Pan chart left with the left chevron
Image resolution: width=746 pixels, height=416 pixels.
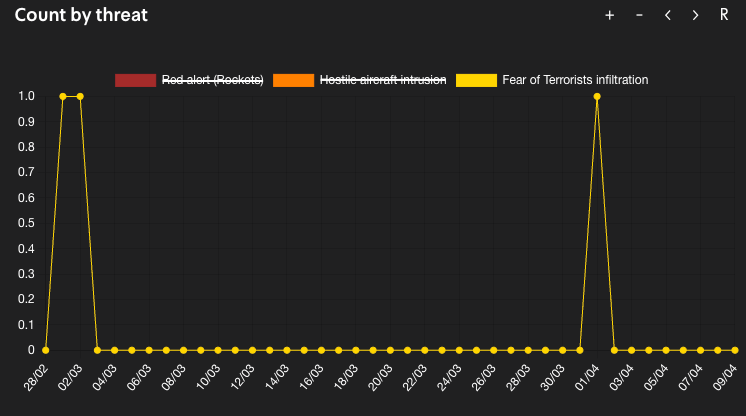[667, 15]
